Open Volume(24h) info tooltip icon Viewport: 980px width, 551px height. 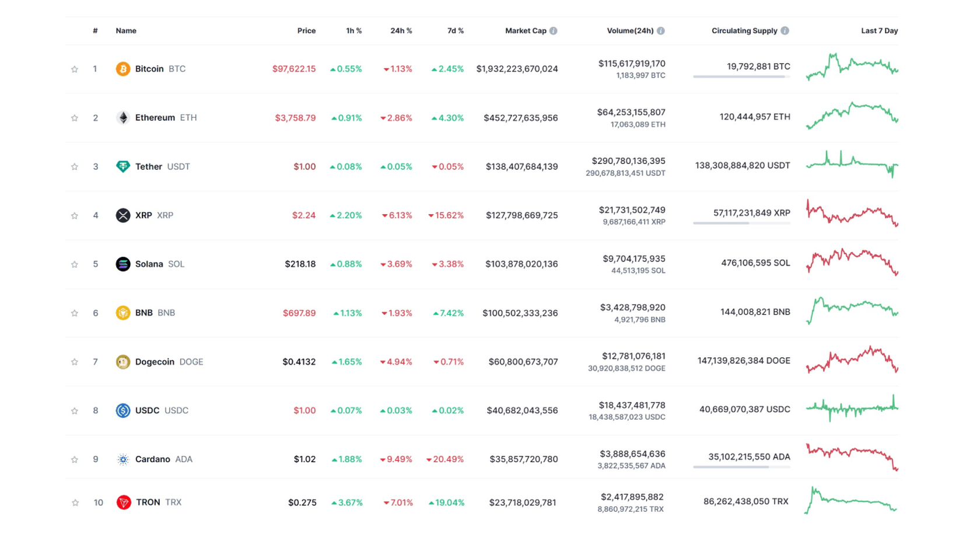click(x=660, y=31)
